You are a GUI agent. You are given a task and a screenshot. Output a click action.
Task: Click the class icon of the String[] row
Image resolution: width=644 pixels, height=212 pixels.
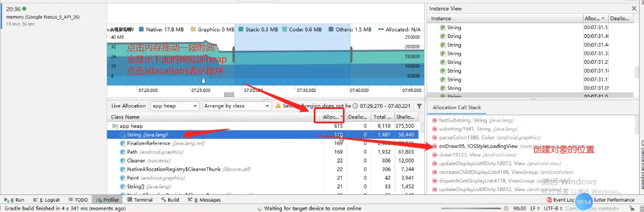tap(123, 187)
